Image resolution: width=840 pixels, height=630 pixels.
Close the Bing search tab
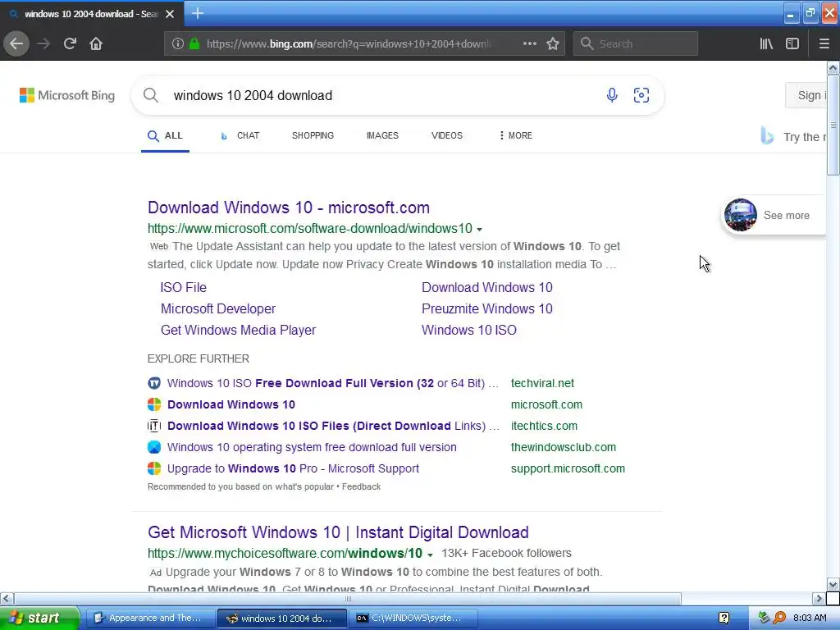(x=170, y=14)
